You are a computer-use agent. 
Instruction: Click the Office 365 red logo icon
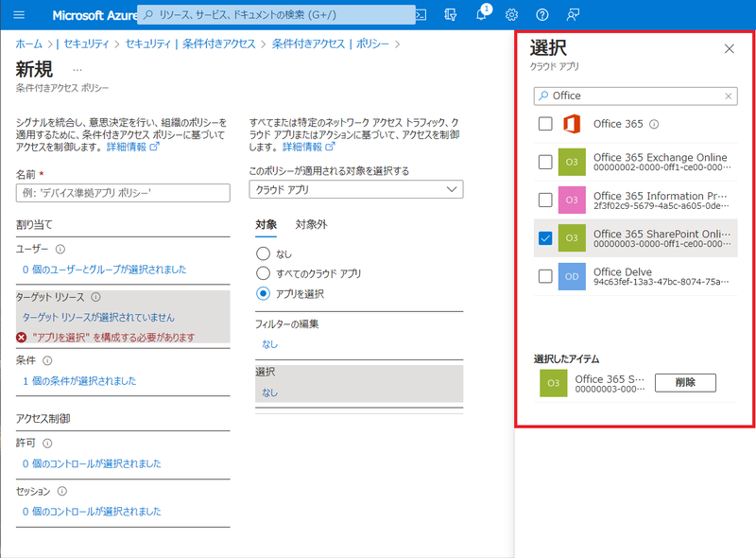(x=572, y=124)
